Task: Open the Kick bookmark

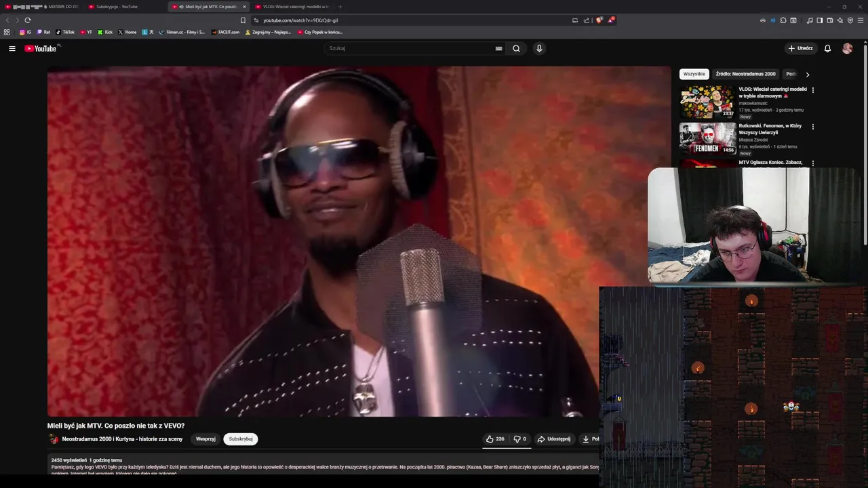Action: (x=105, y=32)
